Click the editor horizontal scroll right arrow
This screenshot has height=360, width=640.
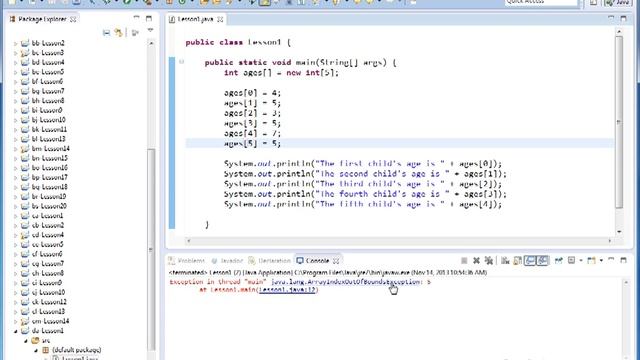point(610,241)
